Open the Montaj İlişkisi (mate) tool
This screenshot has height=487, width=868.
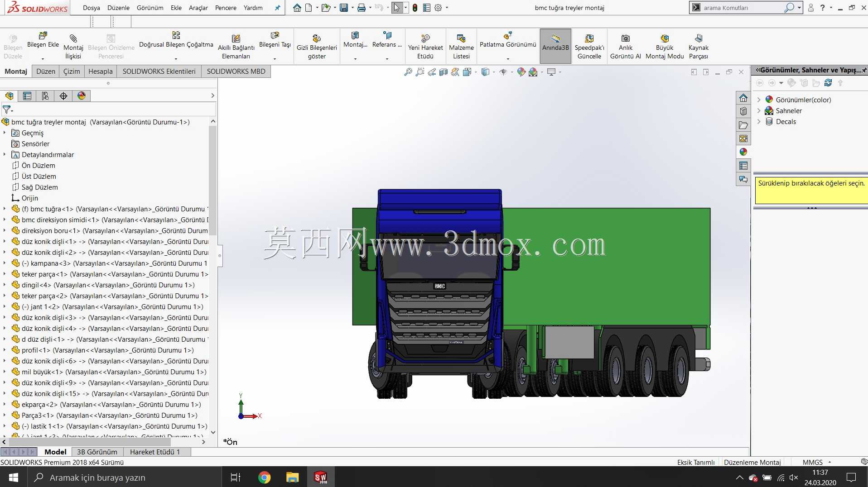(73, 46)
